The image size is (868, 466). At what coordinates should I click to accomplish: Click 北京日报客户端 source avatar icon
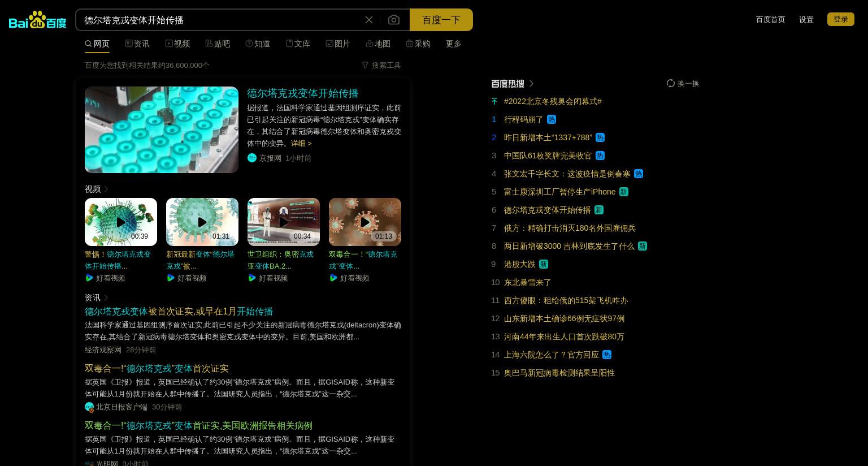[x=89, y=407]
